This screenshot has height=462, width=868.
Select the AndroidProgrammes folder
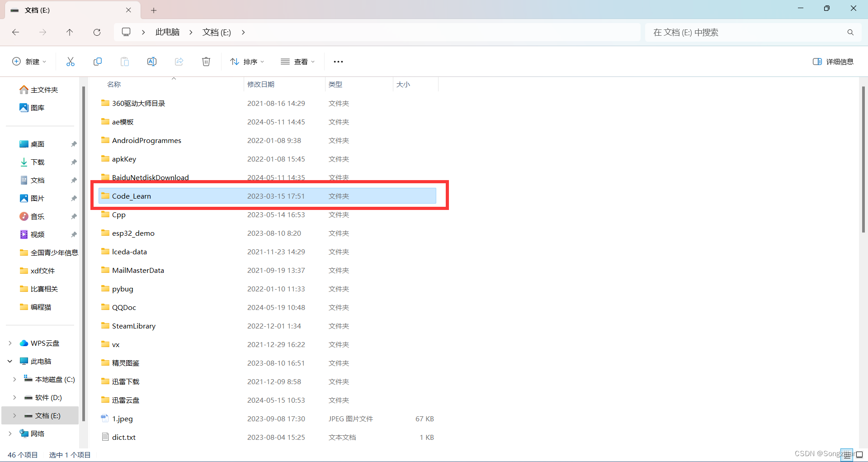[267, 140]
